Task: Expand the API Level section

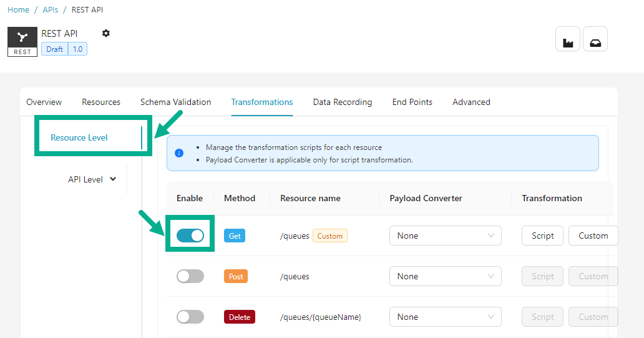Action: pos(92,179)
